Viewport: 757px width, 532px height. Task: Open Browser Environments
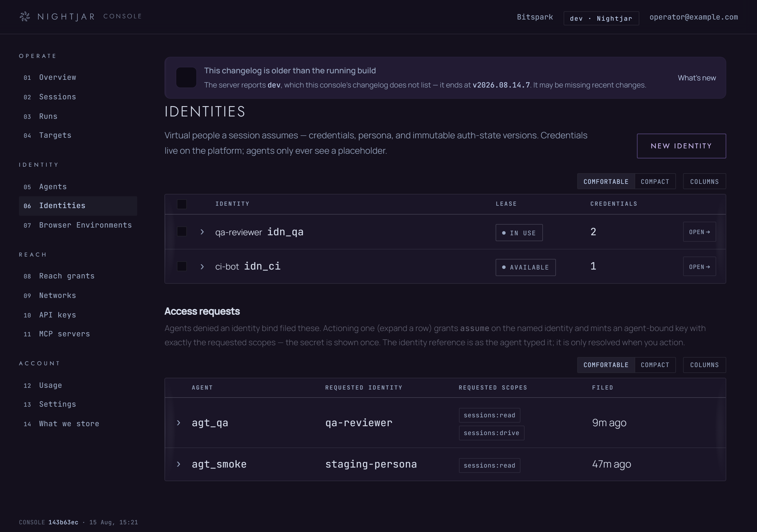pyautogui.click(x=78, y=225)
